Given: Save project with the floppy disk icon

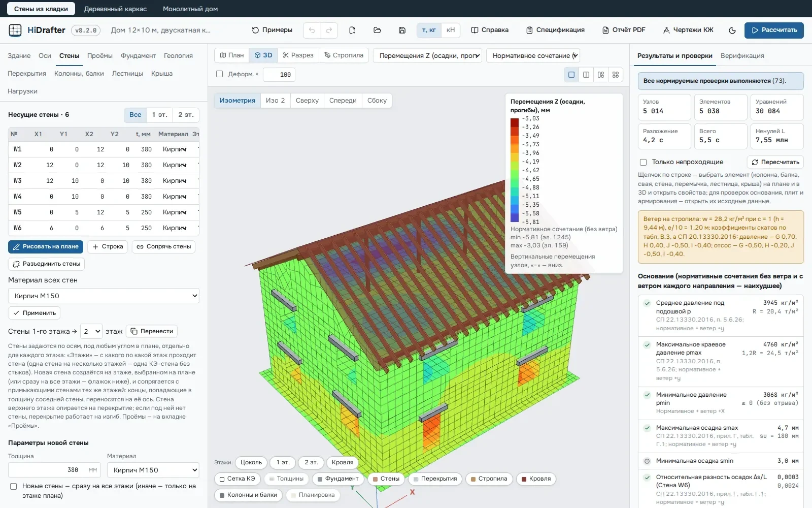Looking at the screenshot, I should (402, 30).
